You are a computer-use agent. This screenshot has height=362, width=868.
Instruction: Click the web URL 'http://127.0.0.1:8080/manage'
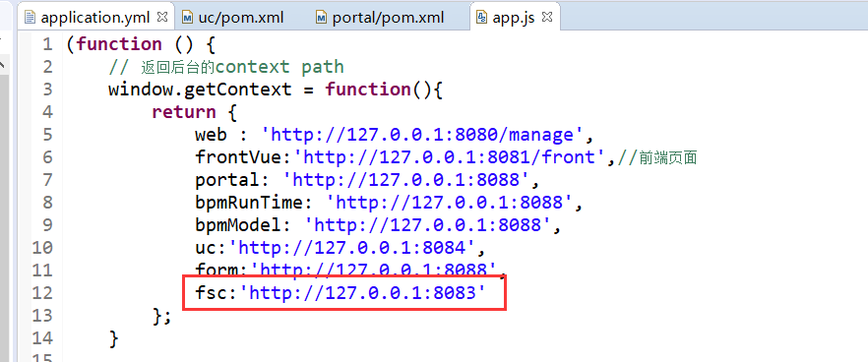coord(422,135)
